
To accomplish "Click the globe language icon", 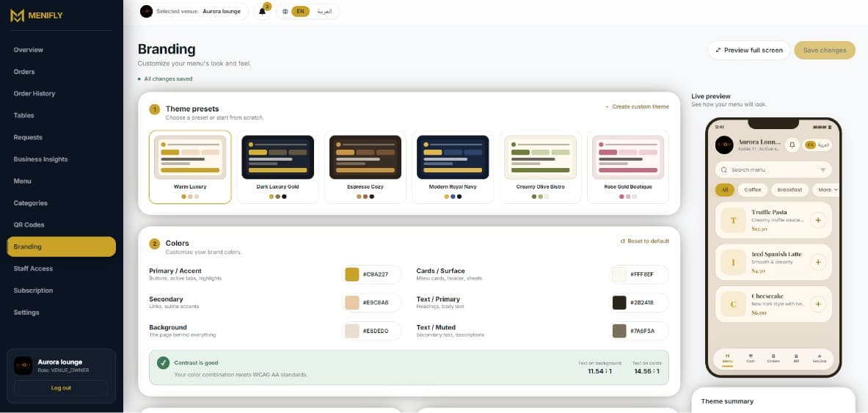I will point(285,11).
